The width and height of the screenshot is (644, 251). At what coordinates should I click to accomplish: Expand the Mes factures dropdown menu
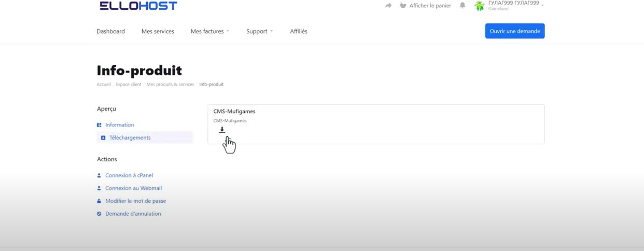click(209, 31)
